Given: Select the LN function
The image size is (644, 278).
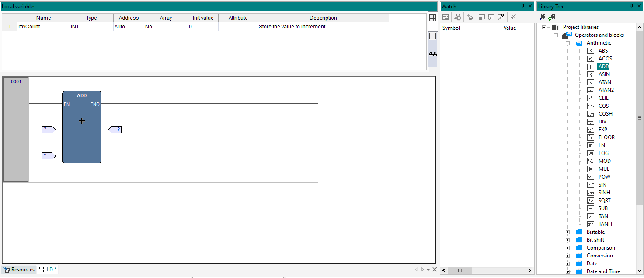Looking at the screenshot, I should (x=602, y=145).
